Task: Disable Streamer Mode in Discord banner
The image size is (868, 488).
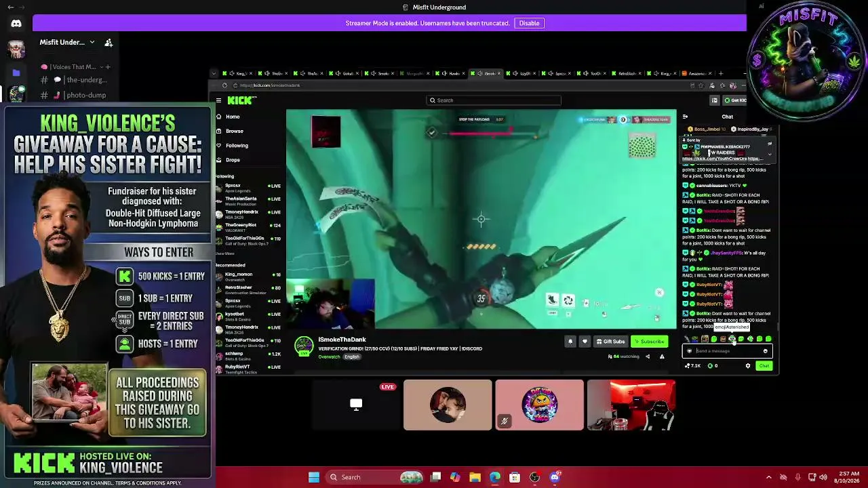Action: [529, 23]
